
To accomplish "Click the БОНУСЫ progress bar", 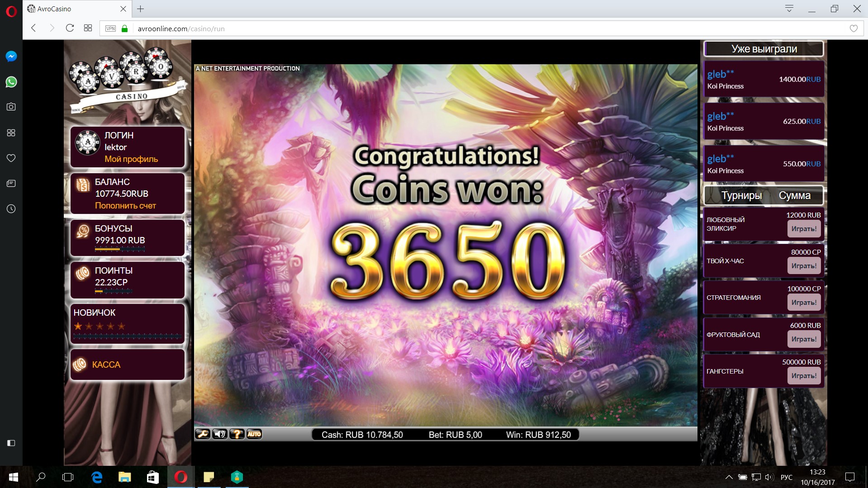I will coord(120,249).
